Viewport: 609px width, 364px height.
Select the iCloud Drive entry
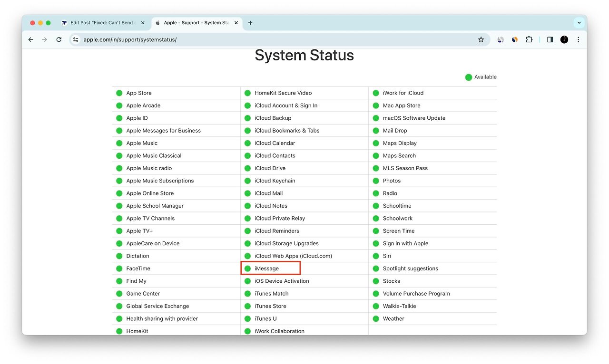(304, 168)
